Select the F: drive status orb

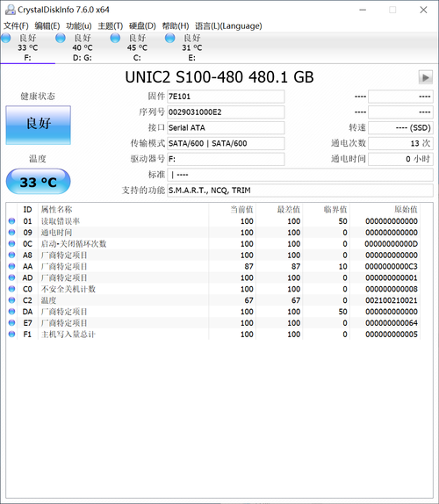tap(6, 38)
